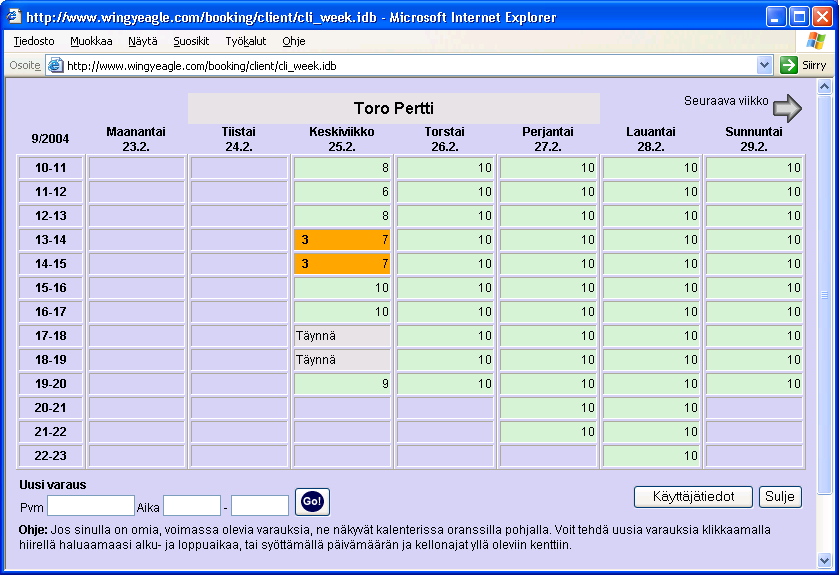The image size is (839, 575).
Task: Select orange booking at Wednesday 14-15
Action: [x=342, y=264]
